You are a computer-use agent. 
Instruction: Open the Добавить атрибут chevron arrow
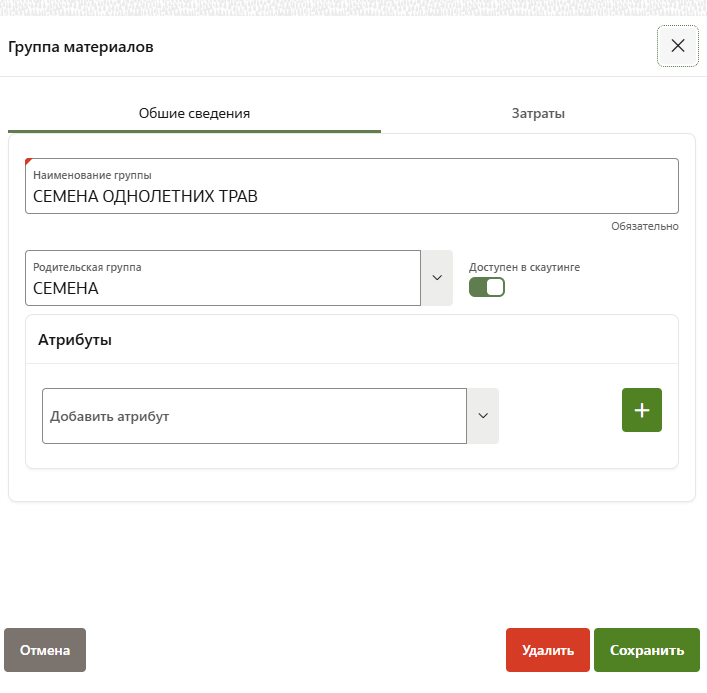click(x=482, y=416)
